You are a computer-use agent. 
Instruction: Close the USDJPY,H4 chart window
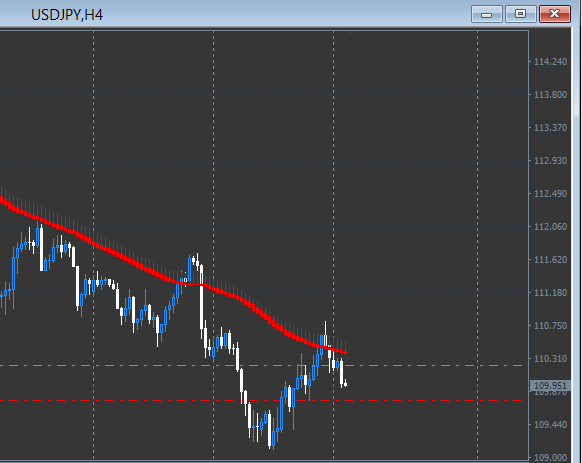coord(555,14)
